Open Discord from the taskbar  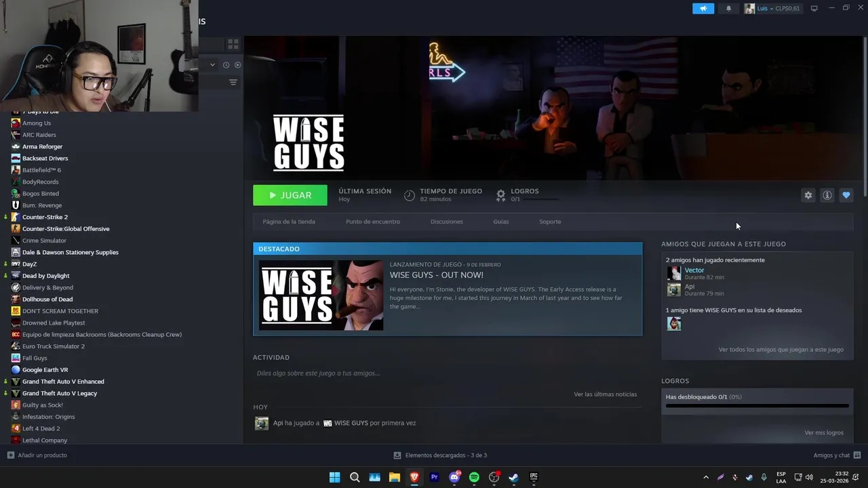(454, 477)
